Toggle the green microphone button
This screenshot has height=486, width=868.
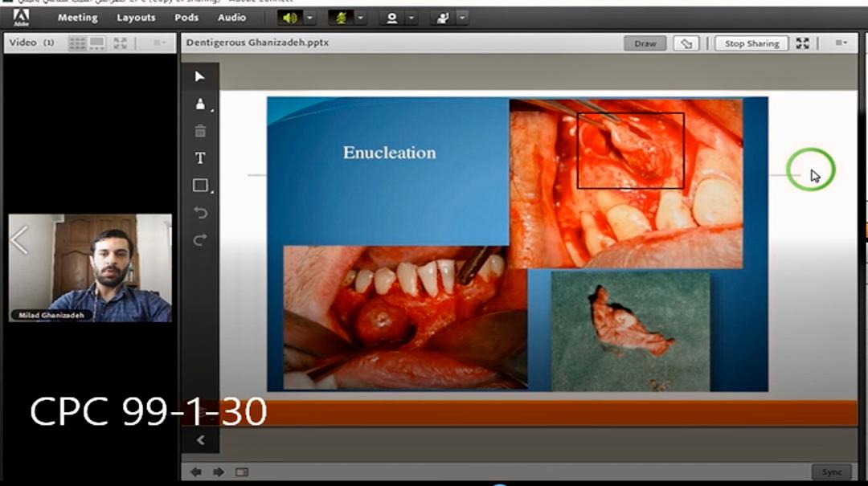pyautogui.click(x=340, y=18)
